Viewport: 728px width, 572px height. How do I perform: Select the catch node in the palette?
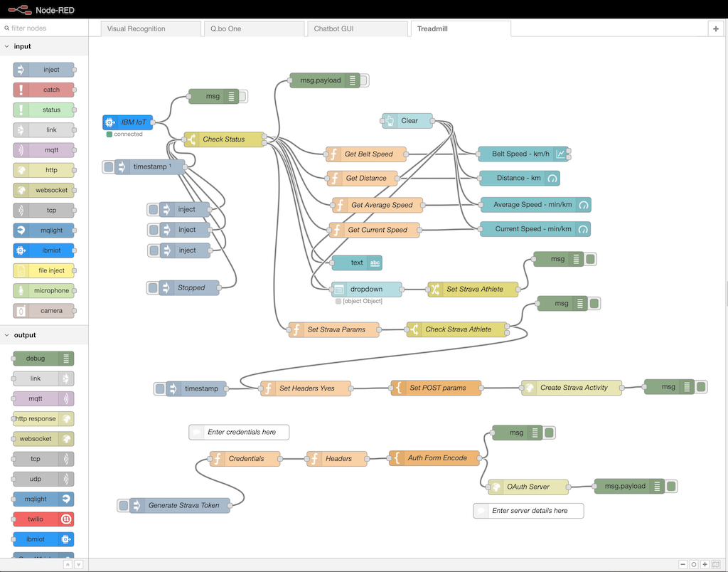[43, 90]
